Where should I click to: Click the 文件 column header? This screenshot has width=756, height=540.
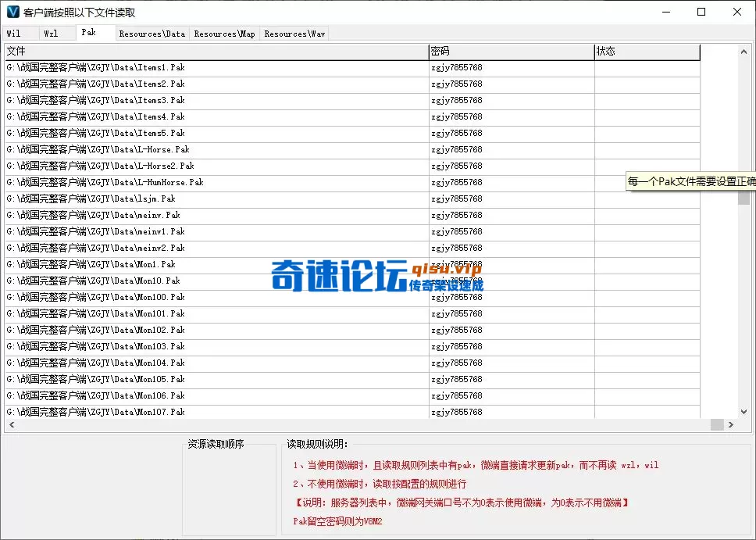(x=216, y=52)
